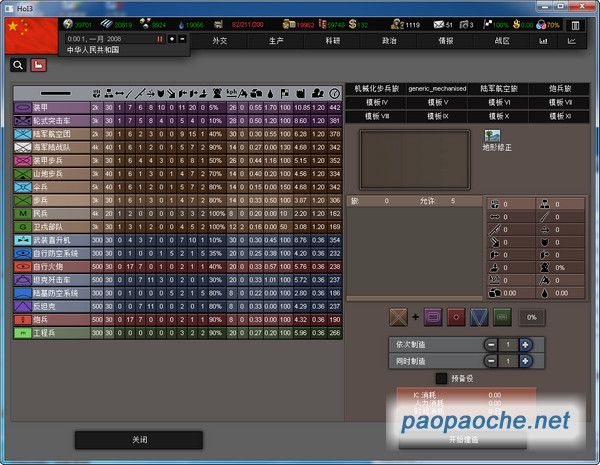Image resolution: width=600 pixels, height=465 pixels.
Task: Open the 政治 politics tab
Action: tap(389, 41)
